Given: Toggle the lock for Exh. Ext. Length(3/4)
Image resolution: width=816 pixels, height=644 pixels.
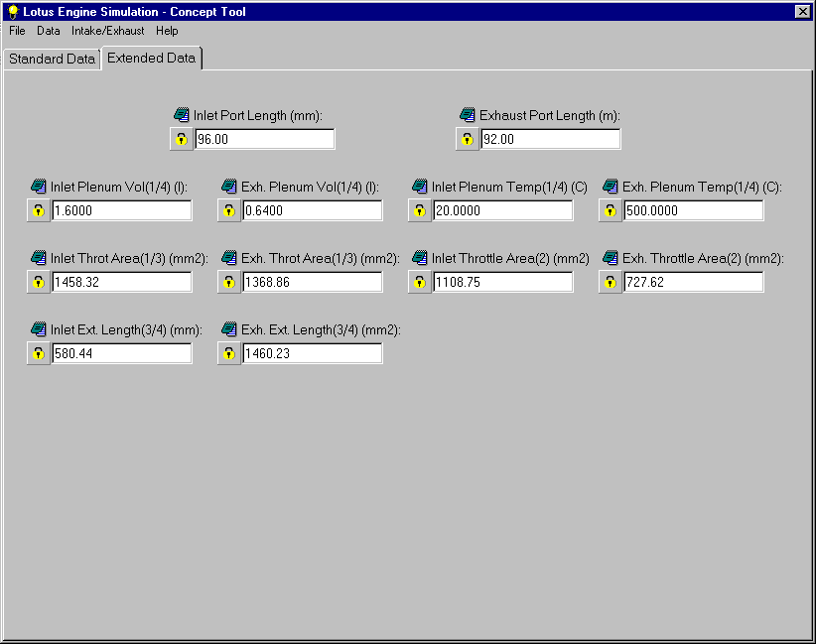Looking at the screenshot, I should 229,353.
